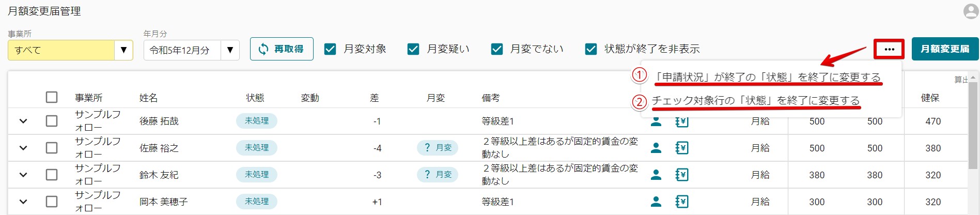980x215 pixels.
Task: Tick the select-all checkbox in table header
Action: click(52, 97)
